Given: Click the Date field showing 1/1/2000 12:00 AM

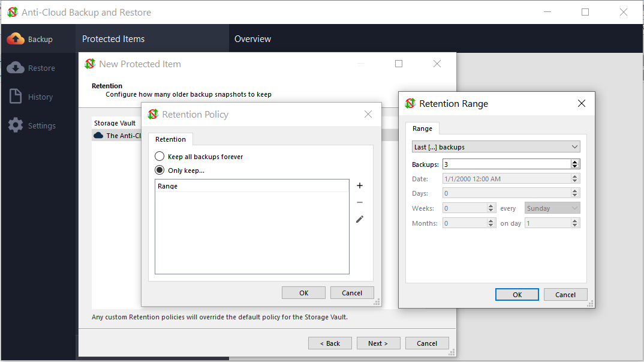Looking at the screenshot, I should coord(507,179).
